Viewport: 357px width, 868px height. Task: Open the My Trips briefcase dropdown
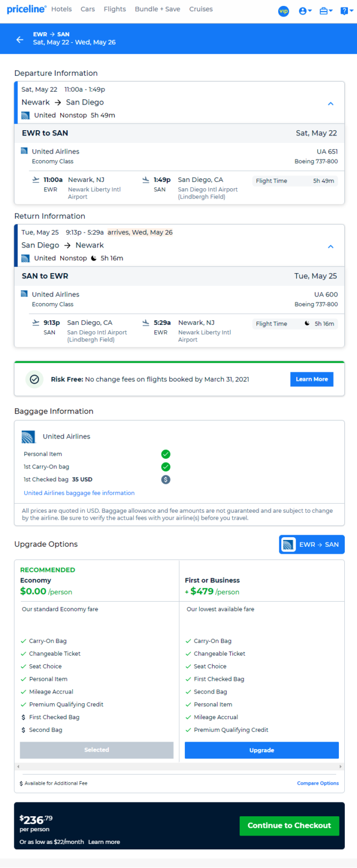click(x=326, y=11)
